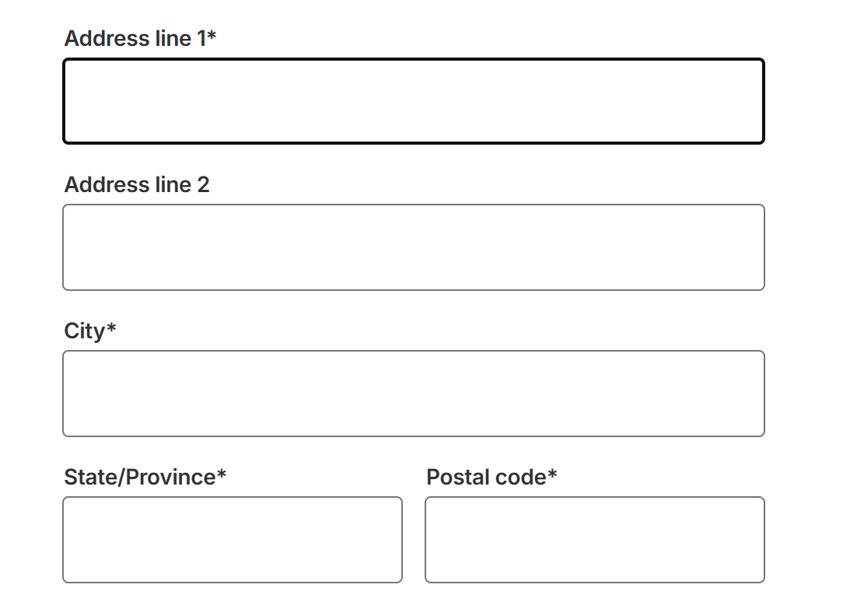The width and height of the screenshot is (864, 616).
Task: Click the asterisk next to City
Action: point(111,328)
